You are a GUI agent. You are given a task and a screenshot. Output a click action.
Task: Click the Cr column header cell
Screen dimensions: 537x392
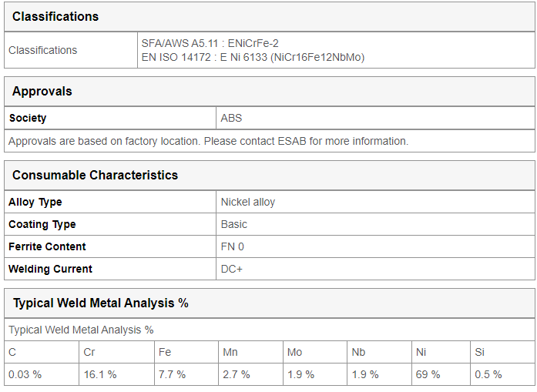tap(117, 352)
